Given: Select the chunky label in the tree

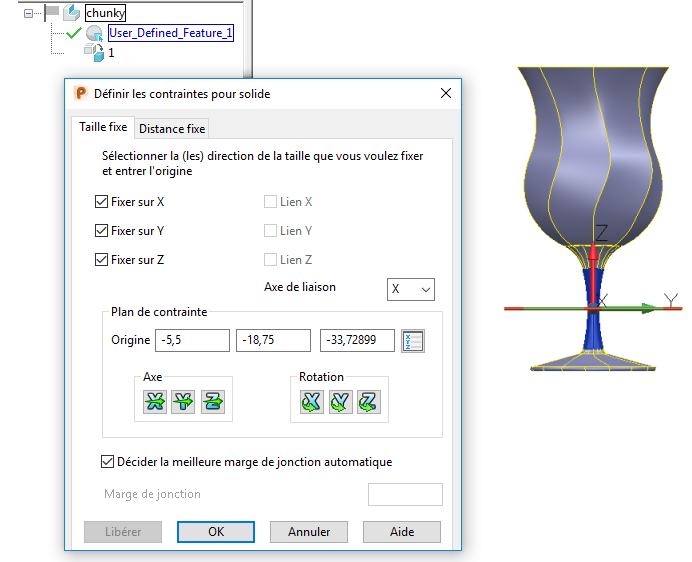Looking at the screenshot, I should coord(105,13).
